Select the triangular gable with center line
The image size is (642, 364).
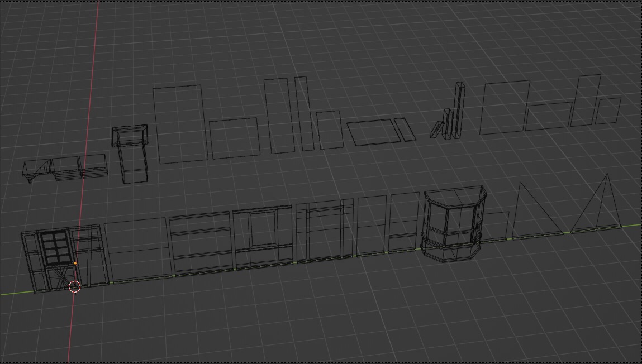tap(597, 203)
